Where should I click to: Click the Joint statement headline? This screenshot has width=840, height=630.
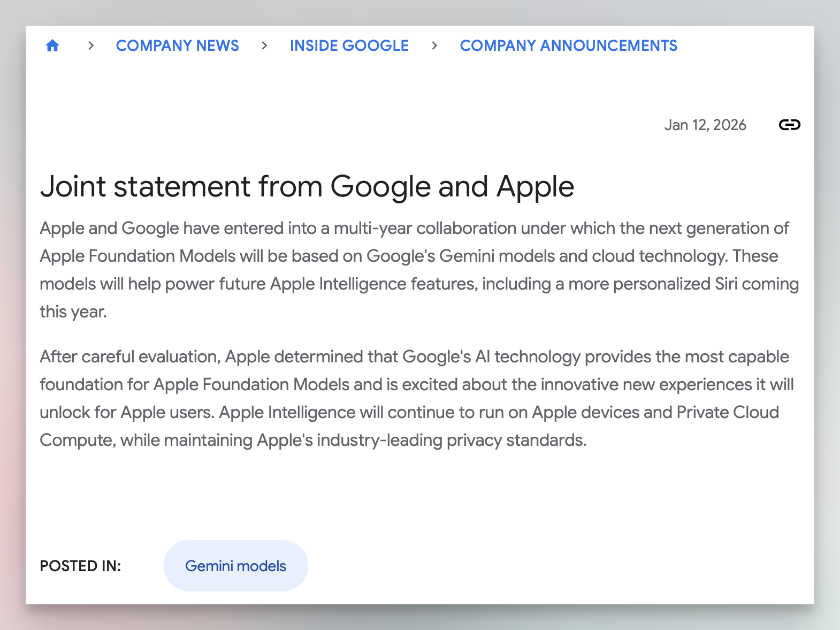pyautogui.click(x=307, y=186)
